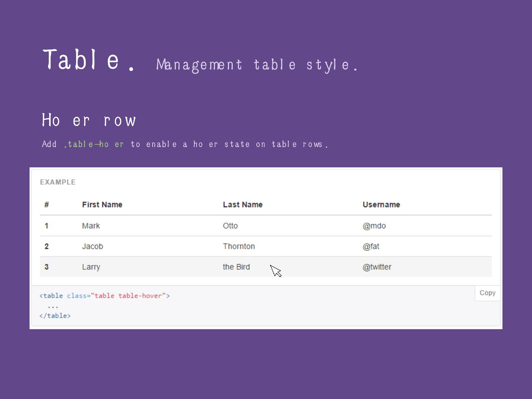Click the # column header
Screen dimensions: 532x399
(x=47, y=205)
